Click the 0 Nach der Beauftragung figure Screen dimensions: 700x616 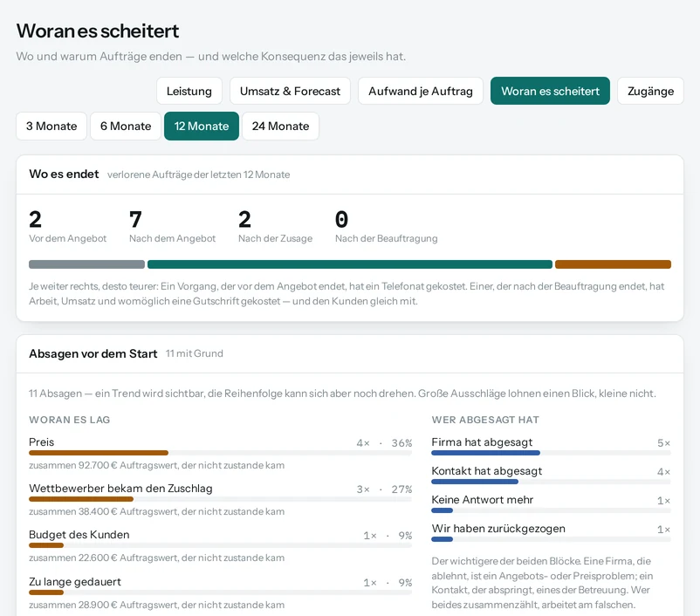click(x=386, y=227)
